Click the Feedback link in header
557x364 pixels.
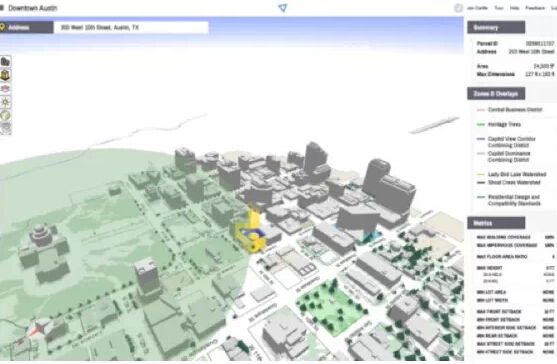click(x=535, y=8)
